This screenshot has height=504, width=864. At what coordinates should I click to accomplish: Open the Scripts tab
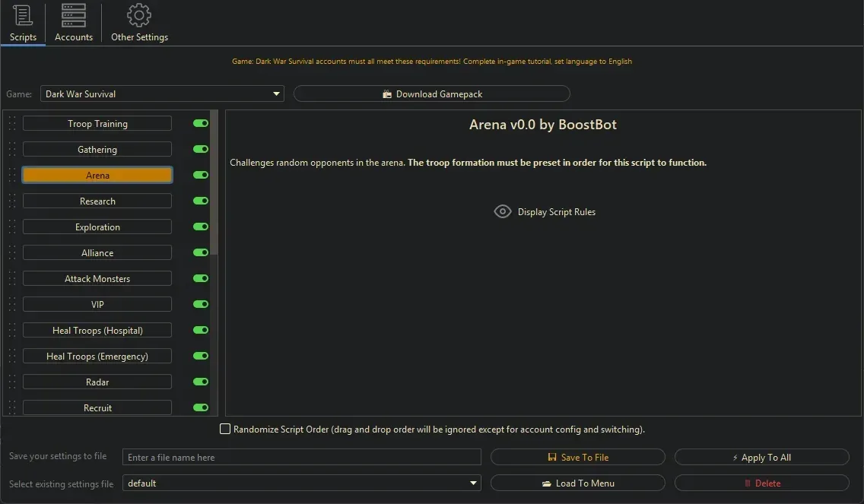(23, 23)
